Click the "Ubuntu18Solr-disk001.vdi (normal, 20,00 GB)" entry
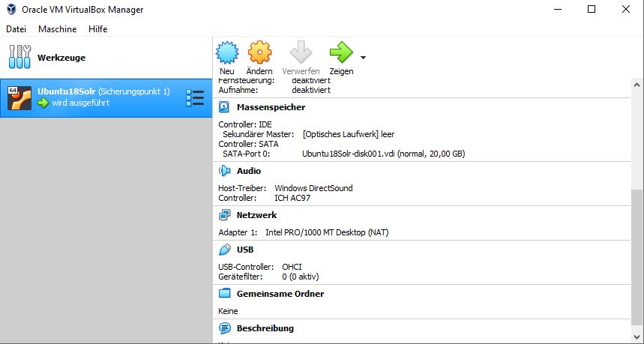 (384, 154)
